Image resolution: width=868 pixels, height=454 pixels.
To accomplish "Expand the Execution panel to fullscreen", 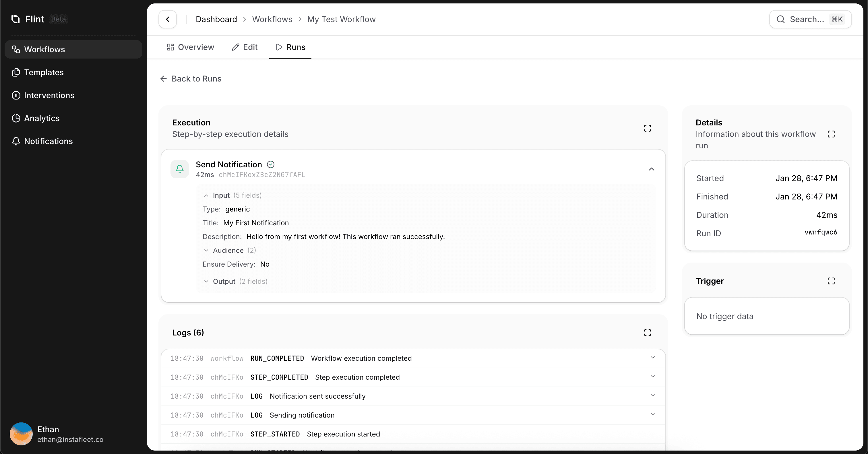I will click(647, 128).
